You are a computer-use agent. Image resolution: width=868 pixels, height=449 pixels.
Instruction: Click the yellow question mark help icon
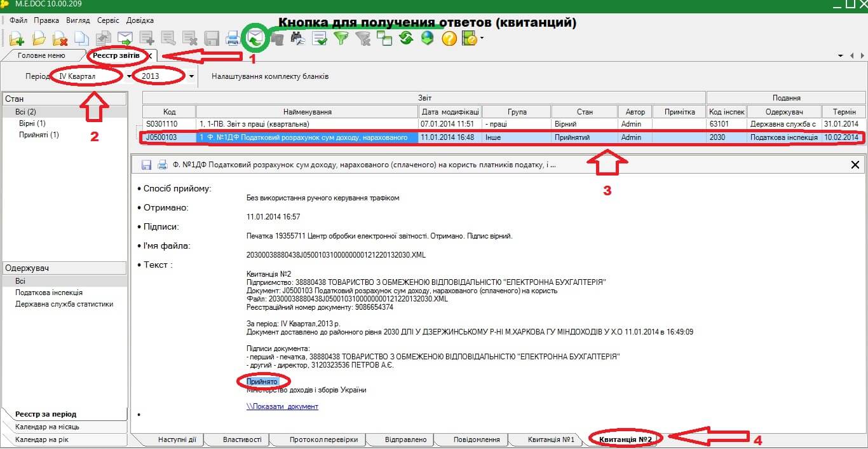click(x=449, y=39)
